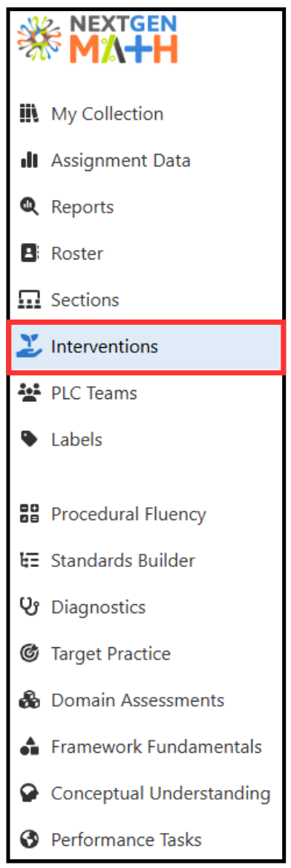Select the Standards Builder entry
291x868 pixels.
click(145, 561)
